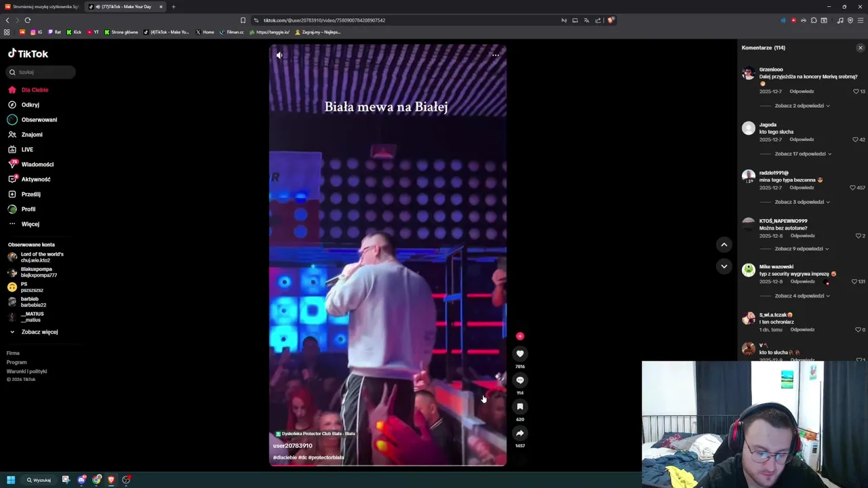Reload the page

[x=28, y=20]
